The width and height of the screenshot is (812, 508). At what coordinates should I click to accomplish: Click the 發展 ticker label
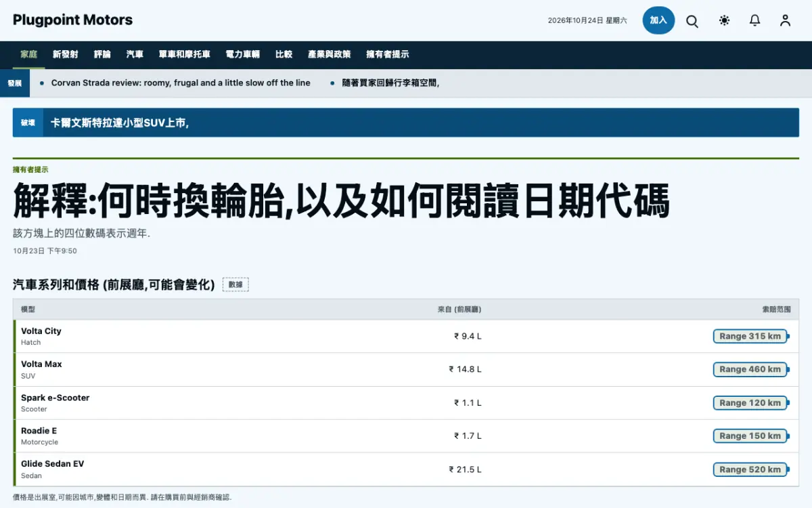coord(15,83)
